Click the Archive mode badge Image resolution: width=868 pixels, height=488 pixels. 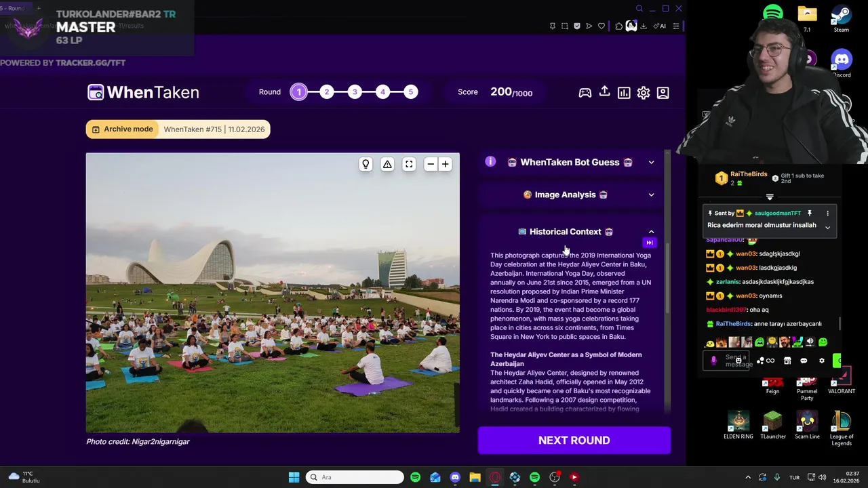[122, 129]
